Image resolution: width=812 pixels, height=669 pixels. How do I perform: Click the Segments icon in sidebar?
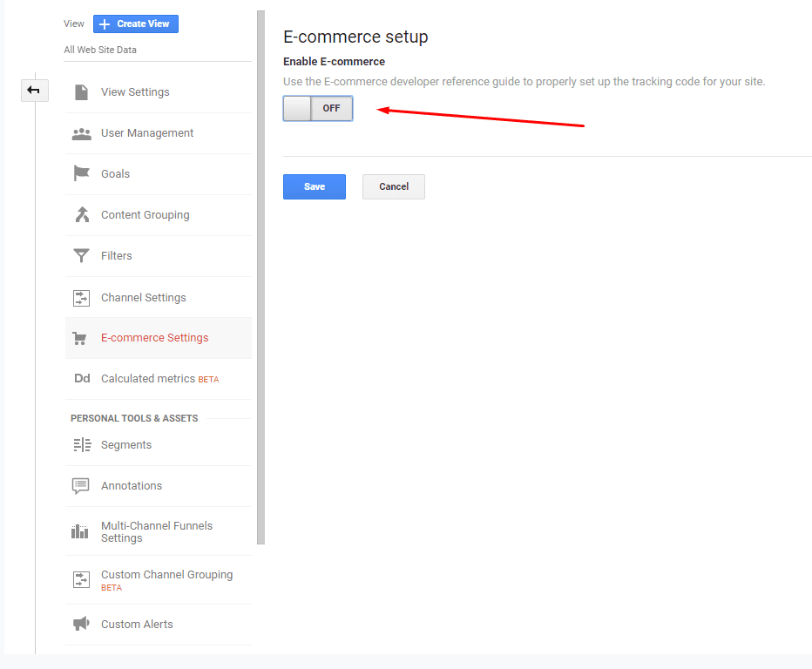click(x=81, y=445)
